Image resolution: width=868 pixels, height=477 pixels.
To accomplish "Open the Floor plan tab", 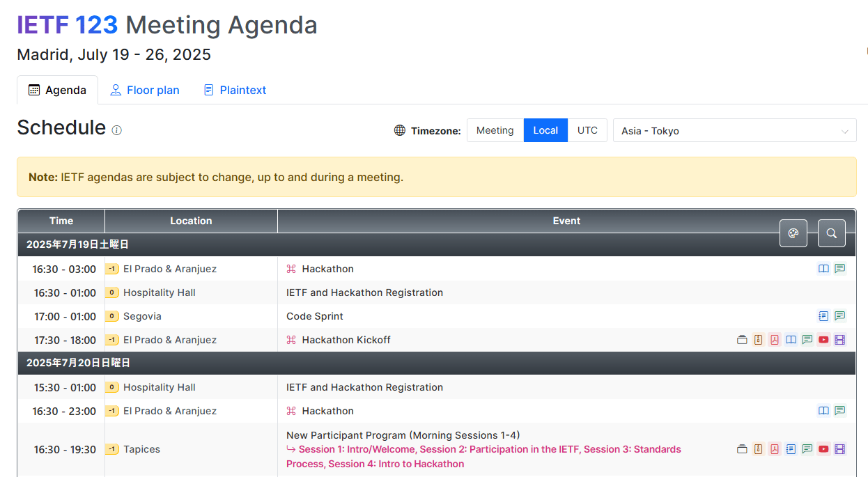I will (x=145, y=90).
